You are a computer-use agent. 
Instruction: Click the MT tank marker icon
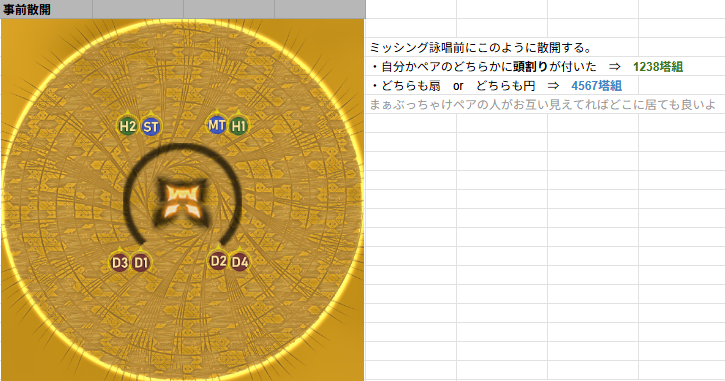click(216, 125)
